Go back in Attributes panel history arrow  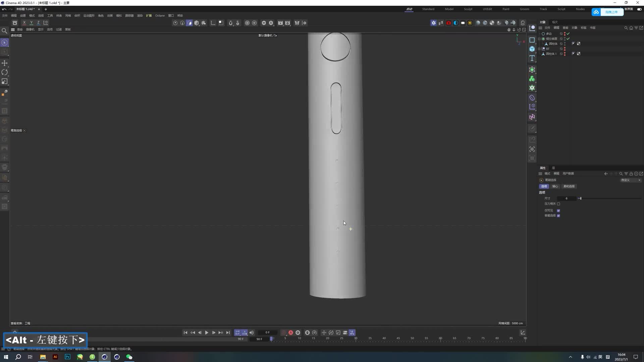pyautogui.click(x=606, y=174)
